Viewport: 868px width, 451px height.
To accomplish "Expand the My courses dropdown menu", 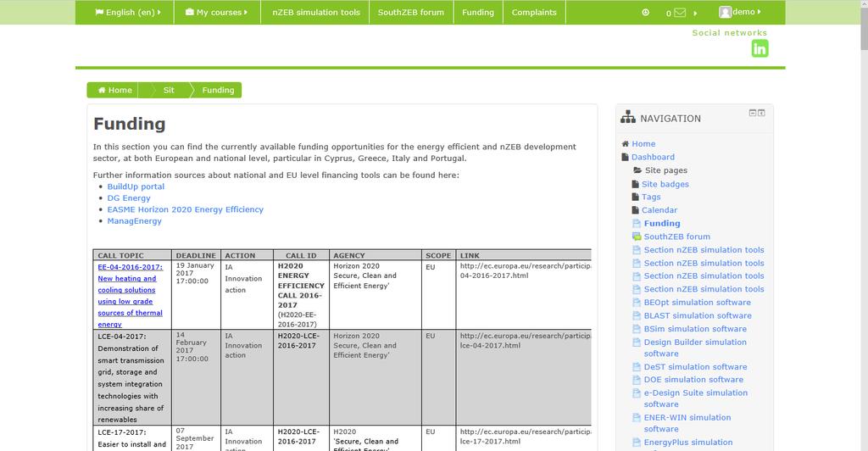I will [217, 12].
